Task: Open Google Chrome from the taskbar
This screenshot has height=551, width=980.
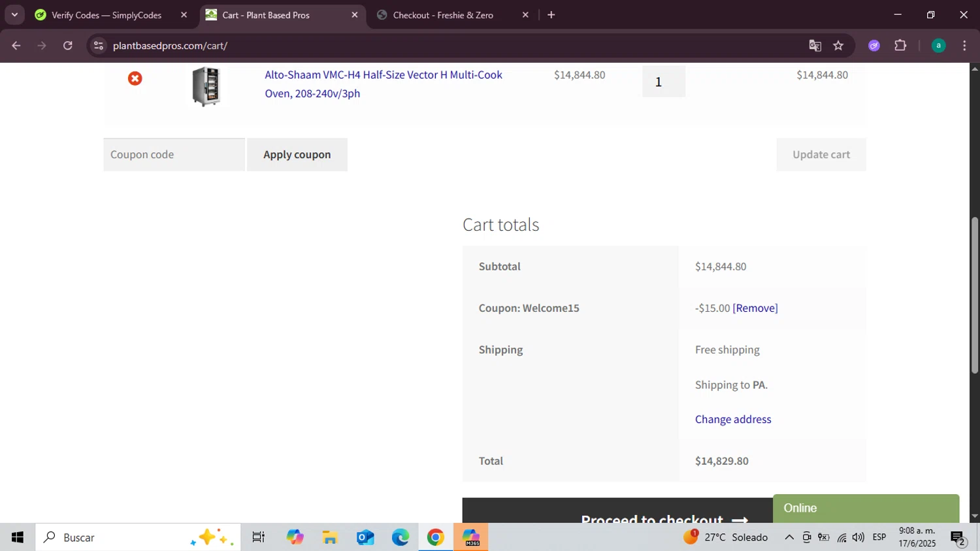Action: (436, 537)
